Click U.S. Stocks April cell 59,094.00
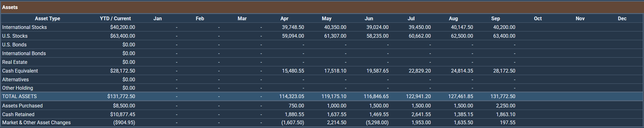The height and width of the screenshot is (128, 644). (293, 36)
